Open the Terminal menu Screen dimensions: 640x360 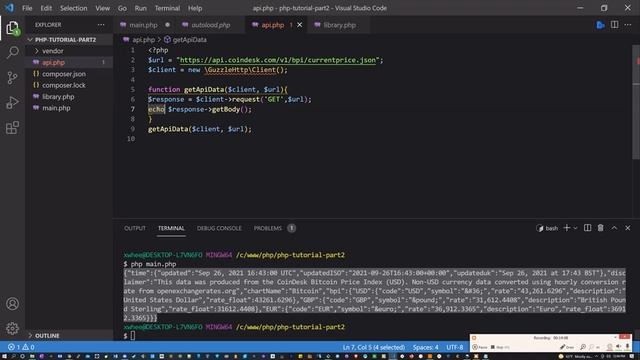167,8
